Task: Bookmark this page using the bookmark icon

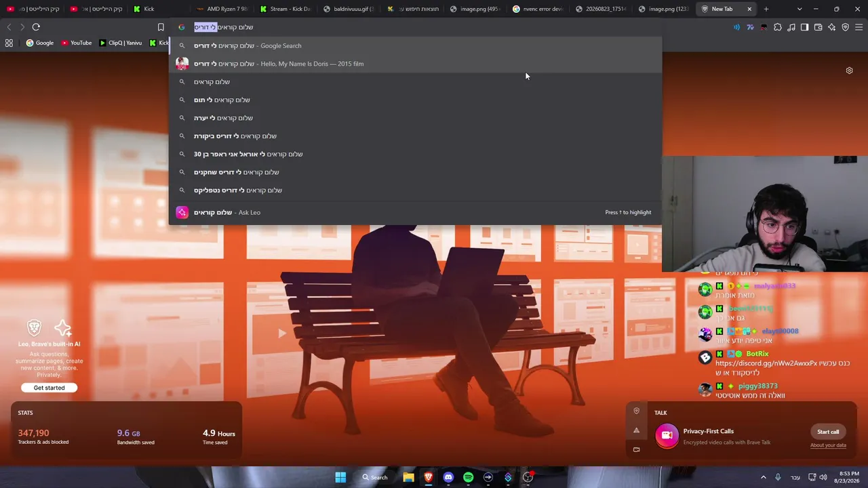Action: [161, 27]
